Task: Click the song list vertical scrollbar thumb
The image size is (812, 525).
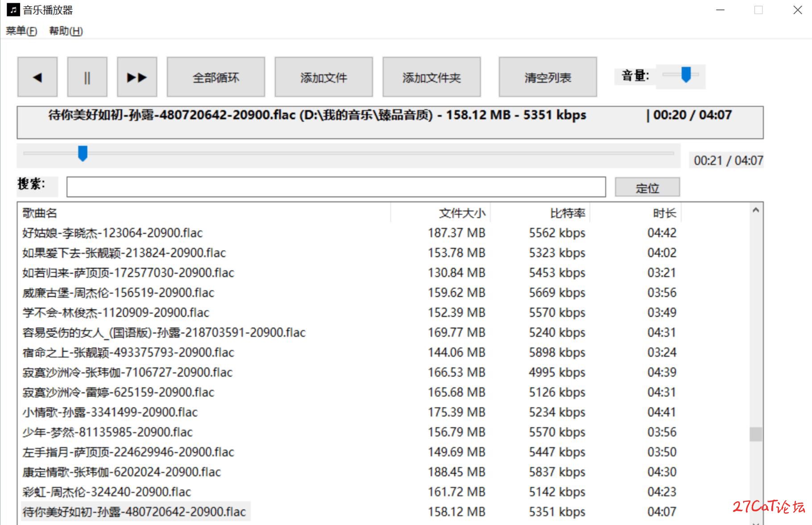Action: [x=755, y=434]
